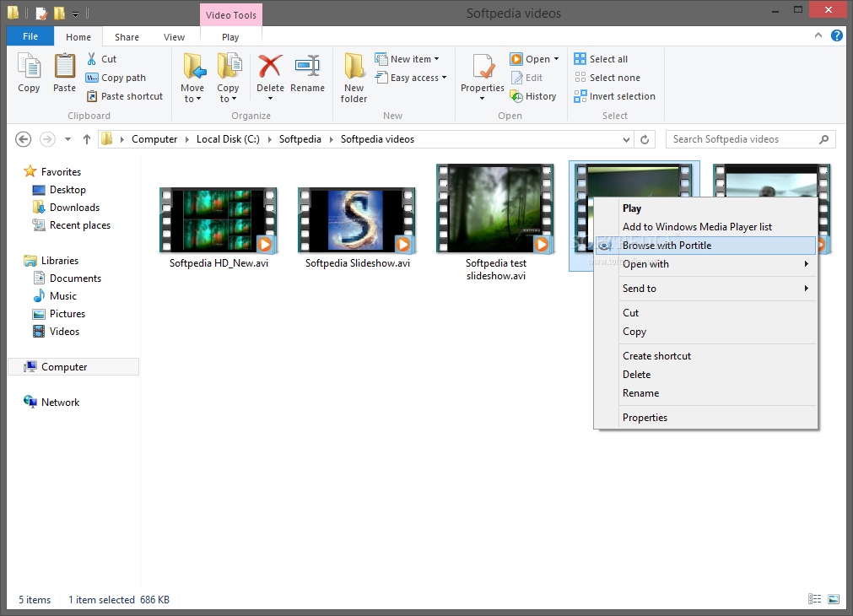The width and height of the screenshot is (853, 616).
Task: Open address bar history dropdown
Action: tap(626, 139)
